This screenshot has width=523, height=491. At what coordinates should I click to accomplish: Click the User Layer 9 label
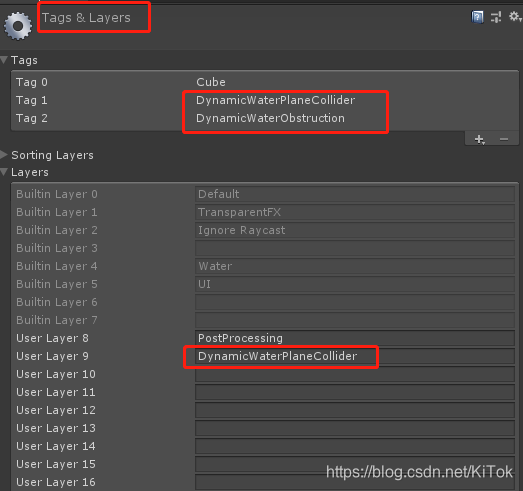52,356
